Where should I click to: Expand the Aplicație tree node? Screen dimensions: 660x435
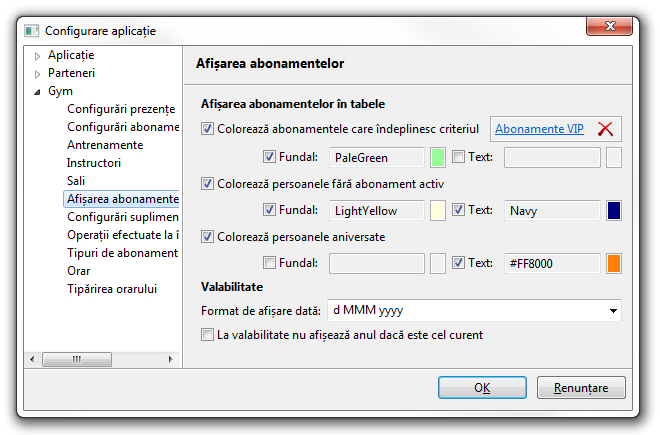click(38, 55)
